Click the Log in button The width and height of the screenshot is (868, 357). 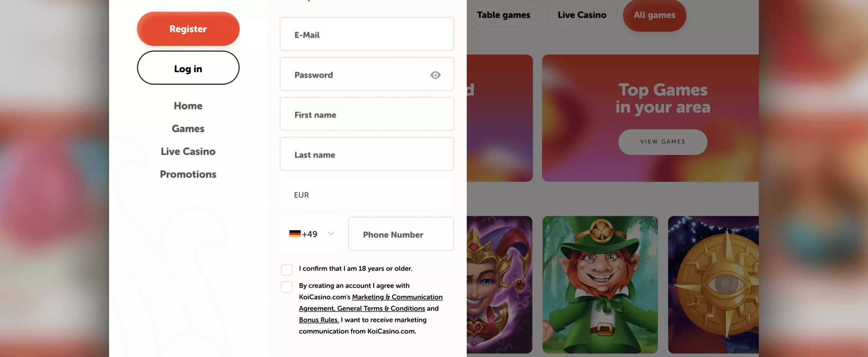(x=188, y=68)
